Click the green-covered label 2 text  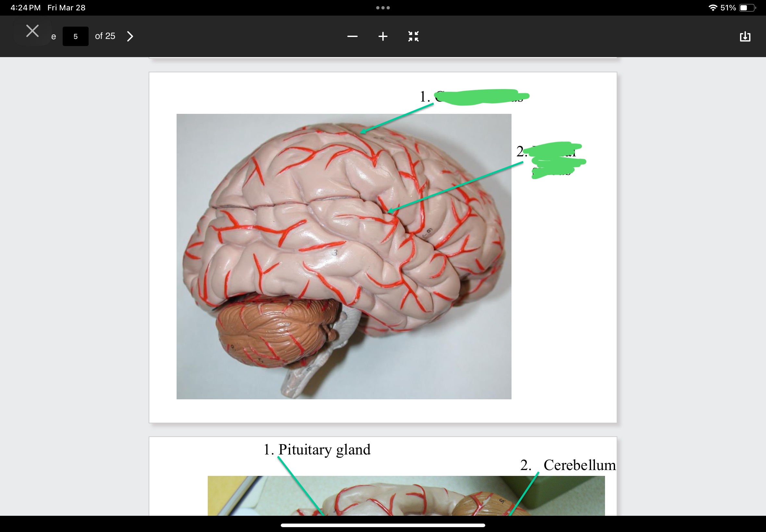(555, 159)
